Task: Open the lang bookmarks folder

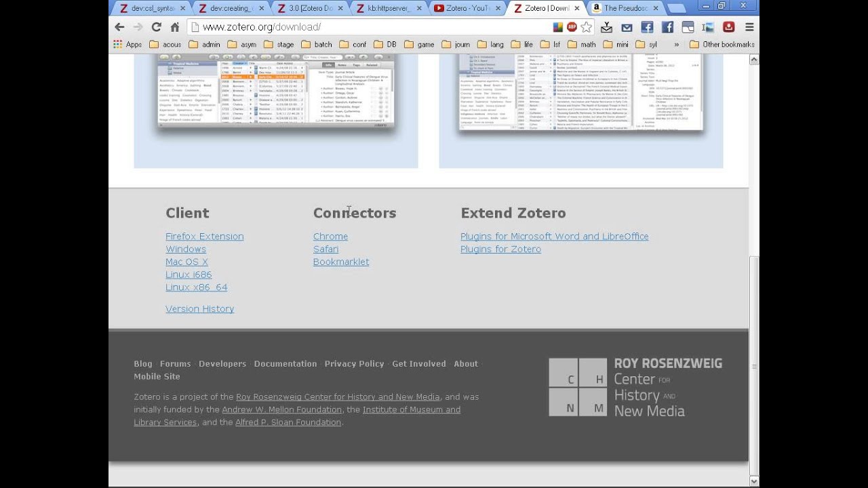Action: (x=490, y=45)
